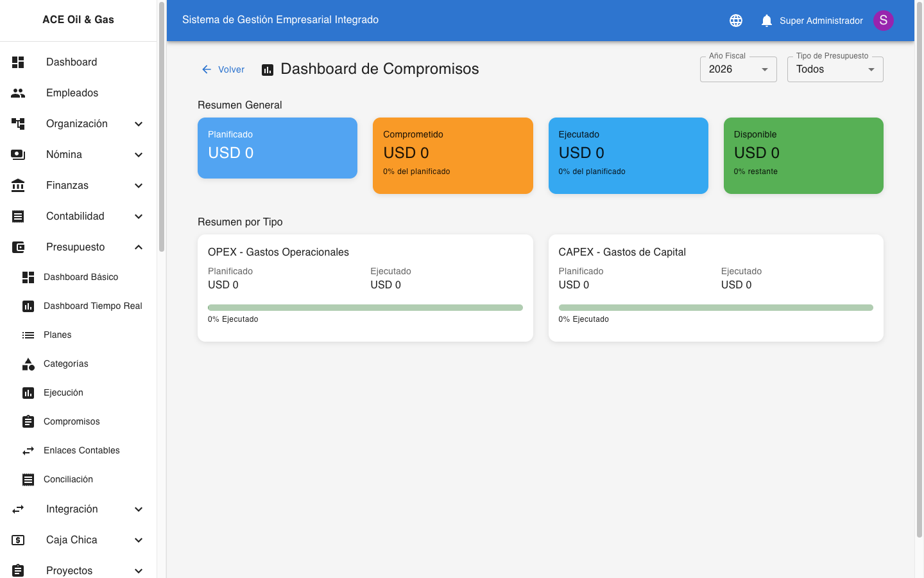Image resolution: width=924 pixels, height=578 pixels.
Task: Open the language globe icon in header
Action: click(x=736, y=20)
